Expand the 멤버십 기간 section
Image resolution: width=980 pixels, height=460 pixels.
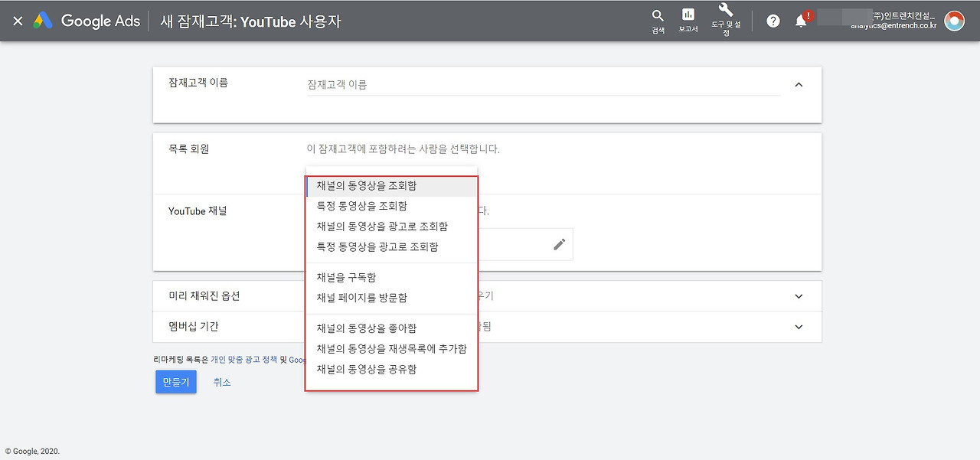[x=799, y=327]
